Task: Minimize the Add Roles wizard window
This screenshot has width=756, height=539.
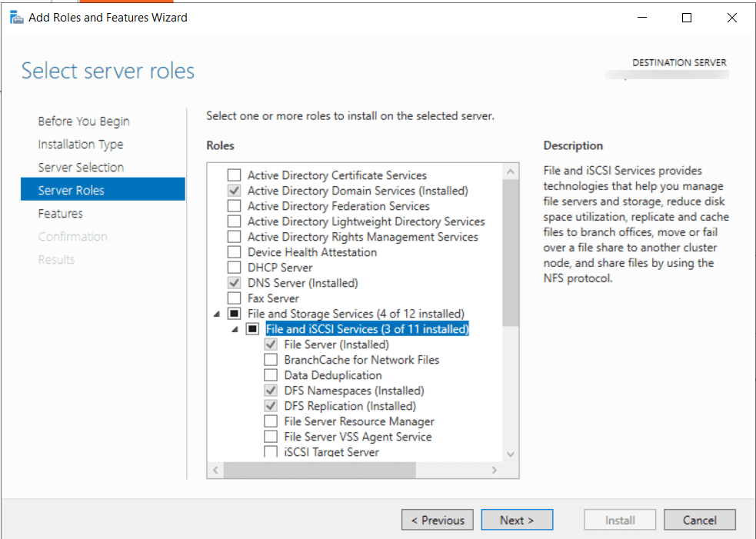Action: pyautogui.click(x=641, y=18)
